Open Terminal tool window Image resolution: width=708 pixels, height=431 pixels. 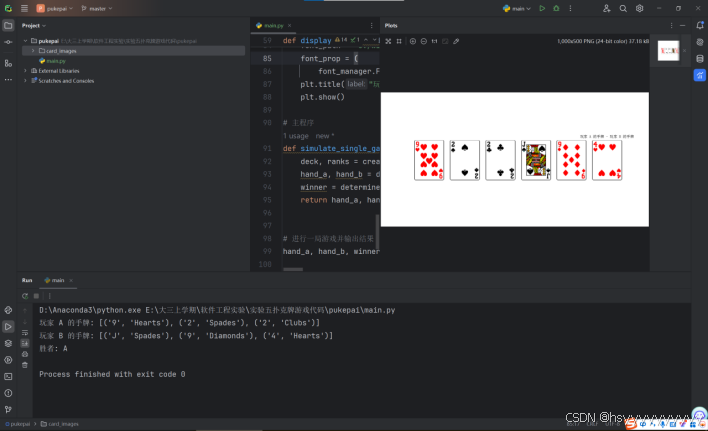(8, 376)
